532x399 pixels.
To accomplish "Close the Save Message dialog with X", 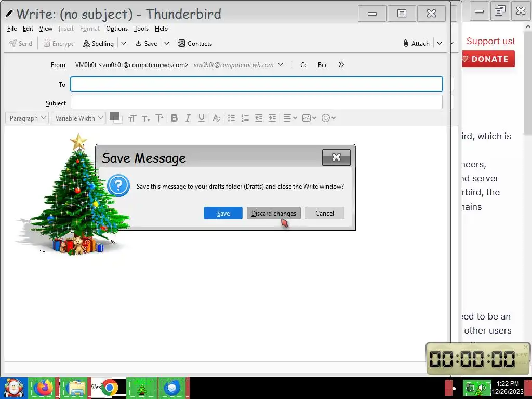I will pos(336,157).
